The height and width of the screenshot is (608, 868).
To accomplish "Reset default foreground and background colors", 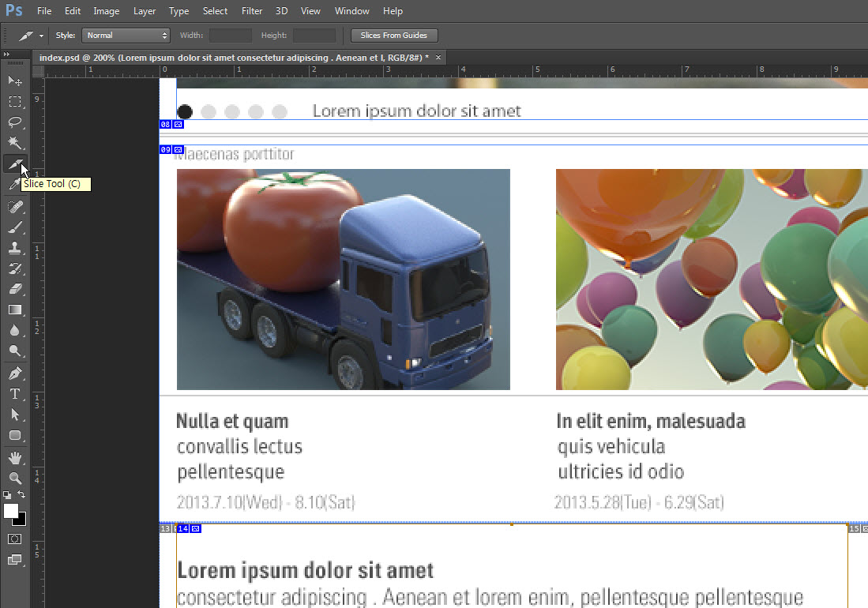I will click(x=7, y=495).
